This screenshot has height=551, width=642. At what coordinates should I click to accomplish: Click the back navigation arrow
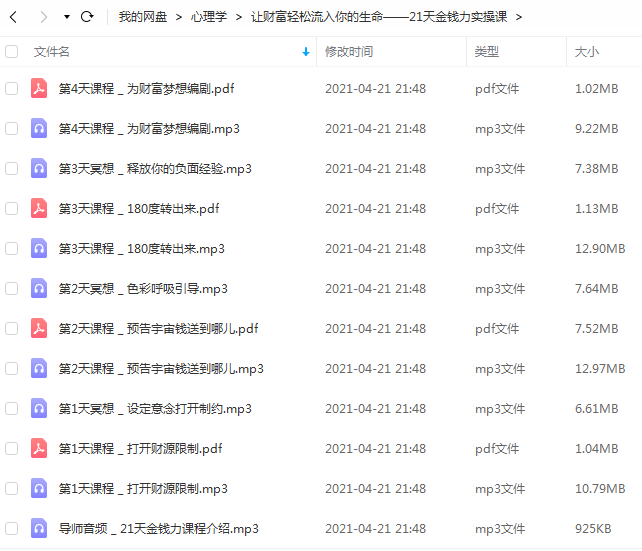[x=13, y=17]
